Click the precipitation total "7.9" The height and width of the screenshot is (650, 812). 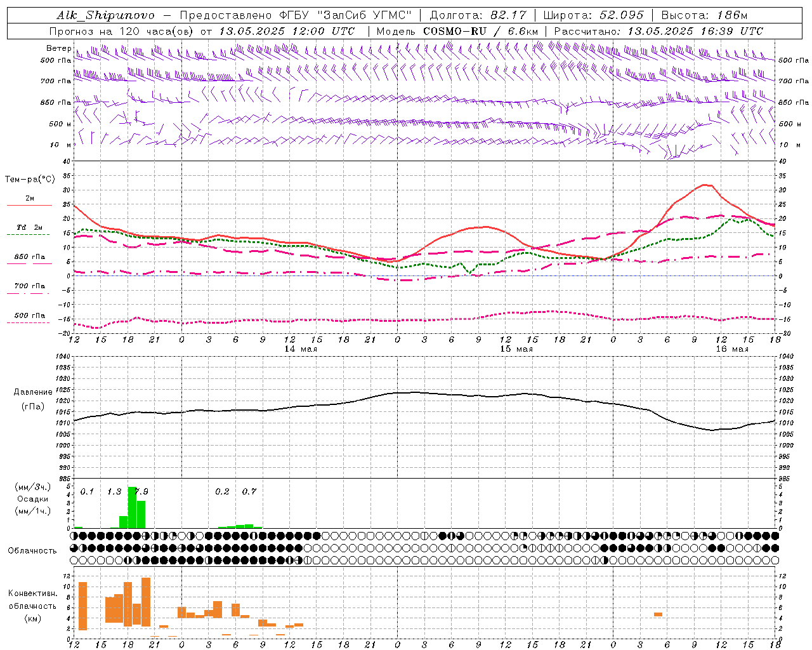(141, 491)
